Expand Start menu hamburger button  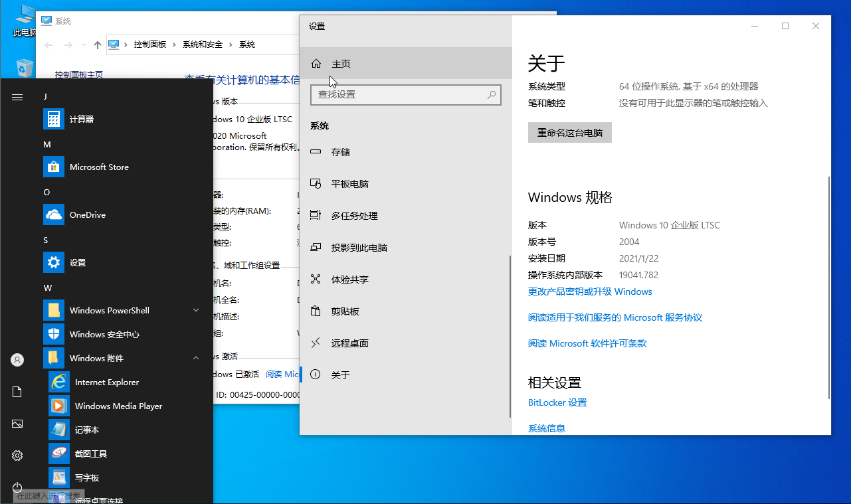[x=17, y=97]
